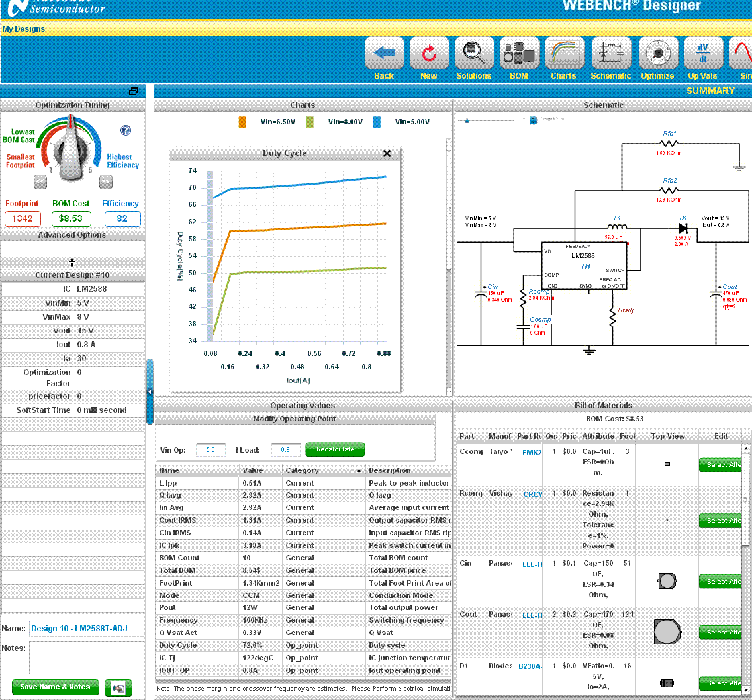
Task: Select the LM2588 U1 chip in schematic
Action: (x=584, y=266)
